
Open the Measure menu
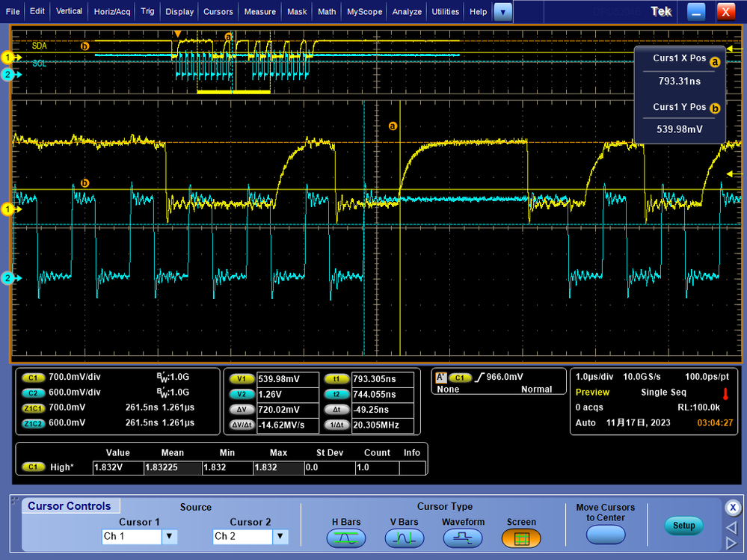[259, 11]
